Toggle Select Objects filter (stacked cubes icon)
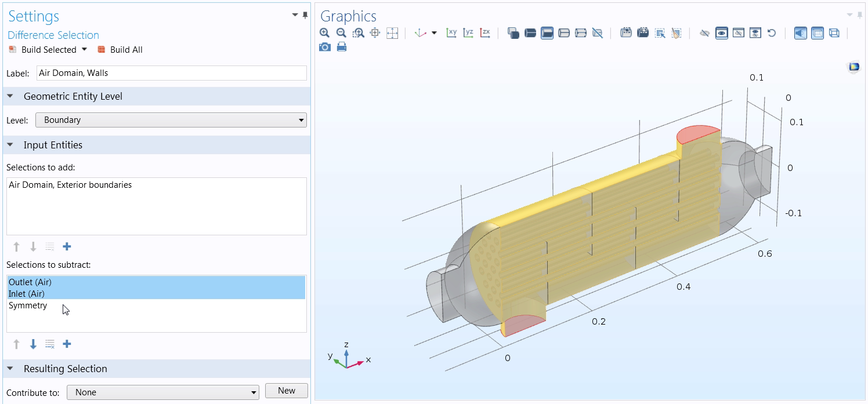 (x=513, y=33)
